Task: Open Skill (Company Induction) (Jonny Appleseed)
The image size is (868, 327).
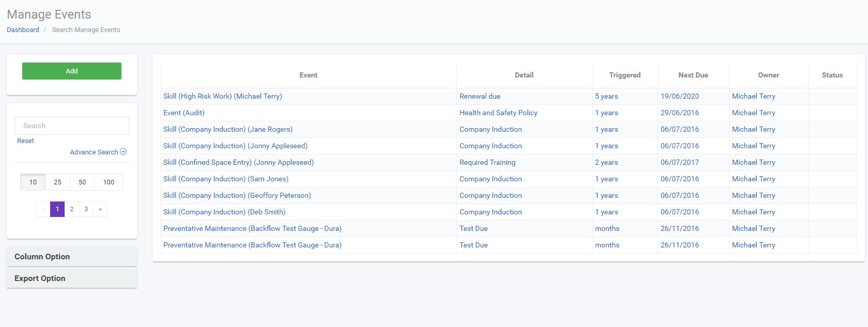Action: 235,146
